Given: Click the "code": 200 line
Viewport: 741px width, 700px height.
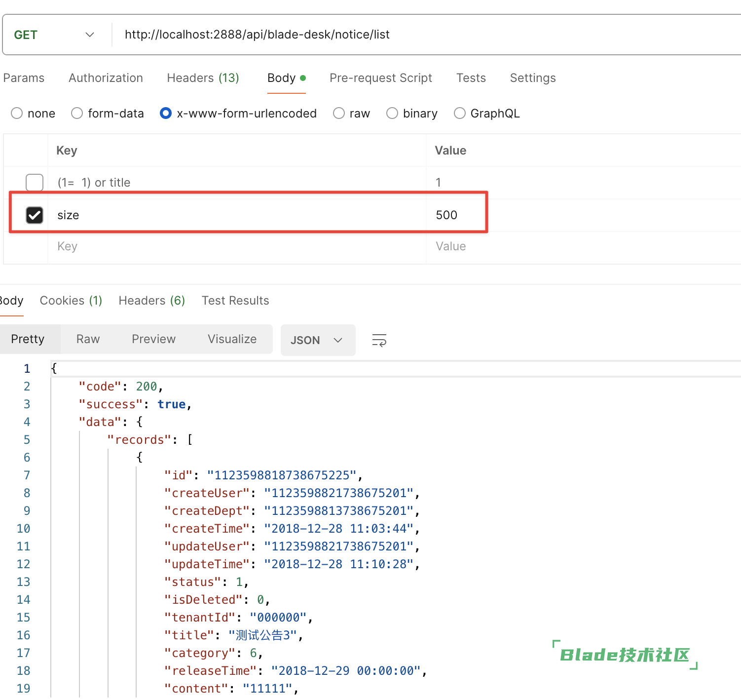Looking at the screenshot, I should [x=121, y=387].
